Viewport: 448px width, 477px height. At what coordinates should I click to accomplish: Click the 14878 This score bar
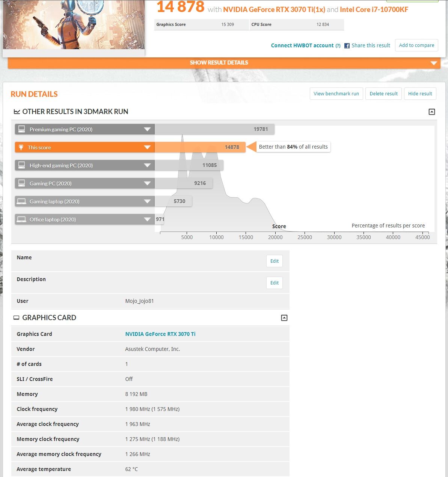200,147
